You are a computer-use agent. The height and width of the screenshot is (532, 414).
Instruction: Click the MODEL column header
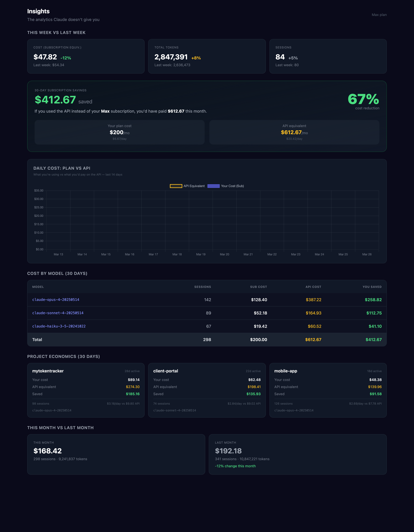point(38,287)
